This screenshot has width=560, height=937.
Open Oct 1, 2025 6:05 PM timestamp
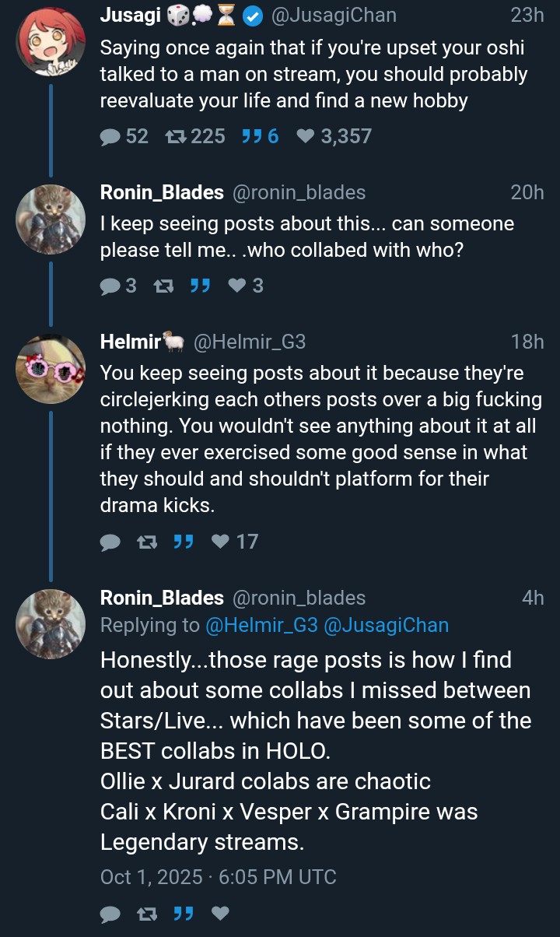coord(219,877)
